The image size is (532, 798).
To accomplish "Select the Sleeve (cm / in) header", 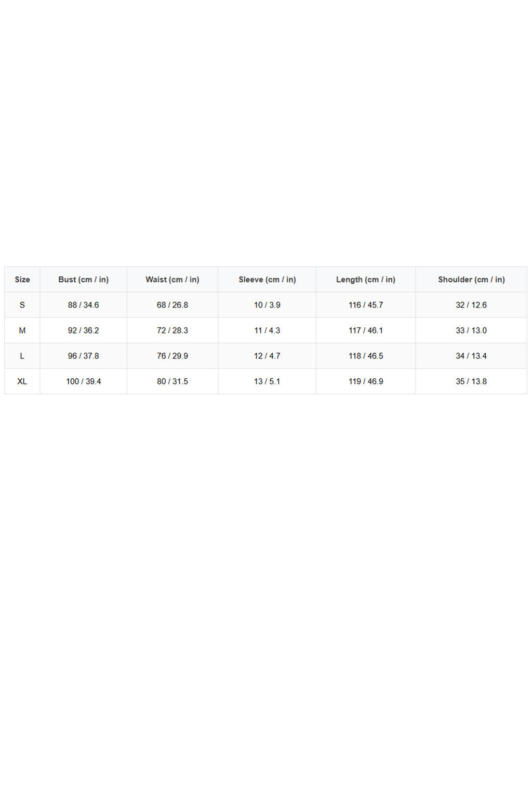I will tap(267, 280).
